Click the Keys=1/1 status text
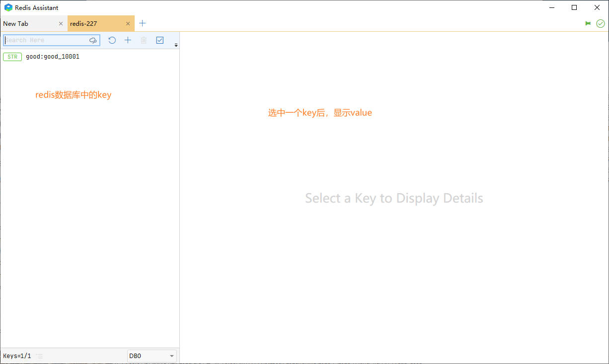The image size is (609, 364). click(x=17, y=356)
